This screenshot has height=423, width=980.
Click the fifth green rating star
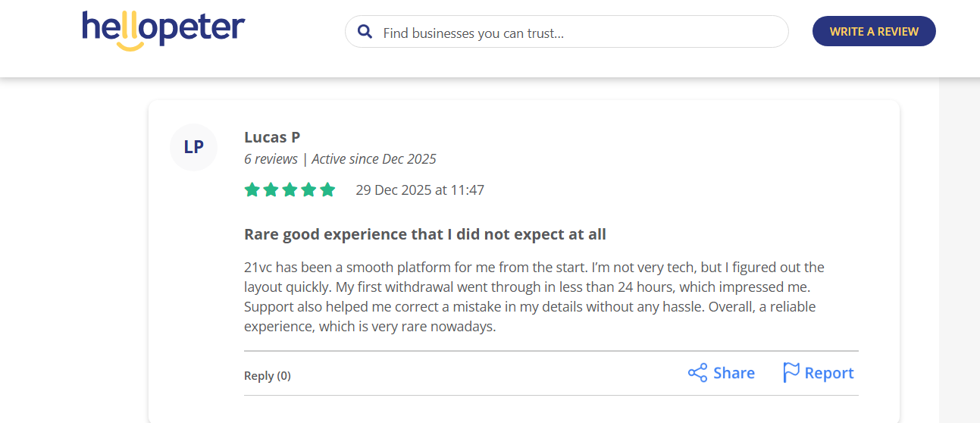[x=327, y=190]
